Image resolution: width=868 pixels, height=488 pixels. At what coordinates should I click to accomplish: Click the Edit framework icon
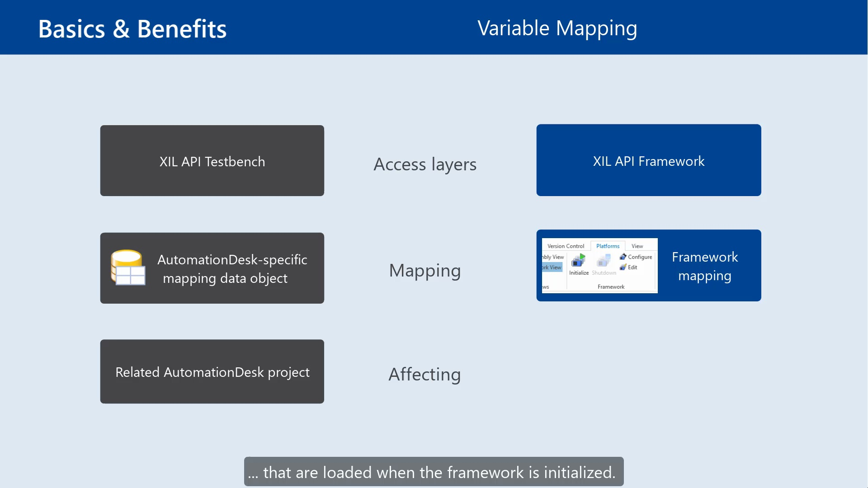(623, 267)
